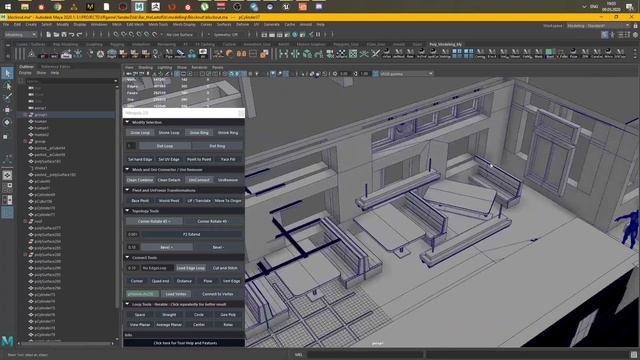
Task: Open the Mesh Tools menu
Action: tap(158, 25)
